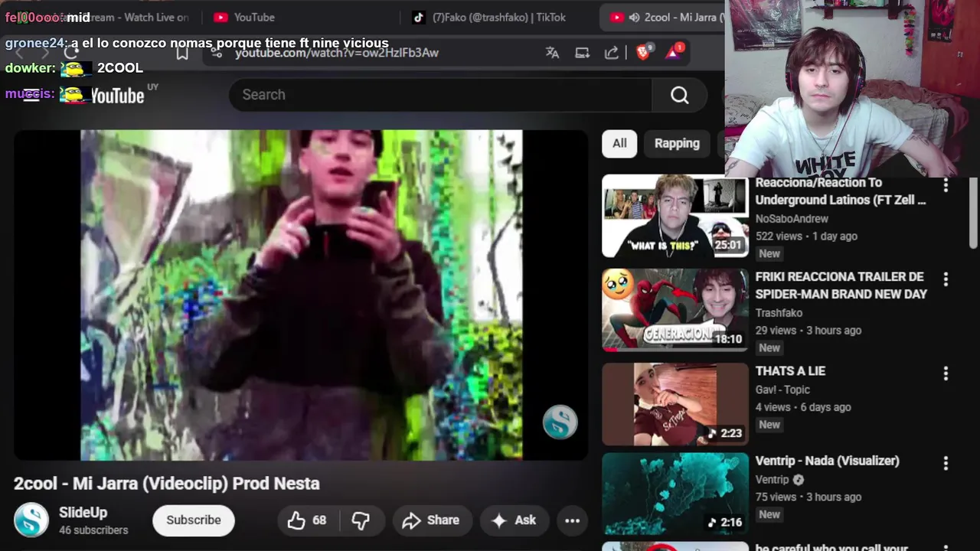Open the SlideUp channel name link
This screenshot has height=551, width=980.
click(83, 513)
